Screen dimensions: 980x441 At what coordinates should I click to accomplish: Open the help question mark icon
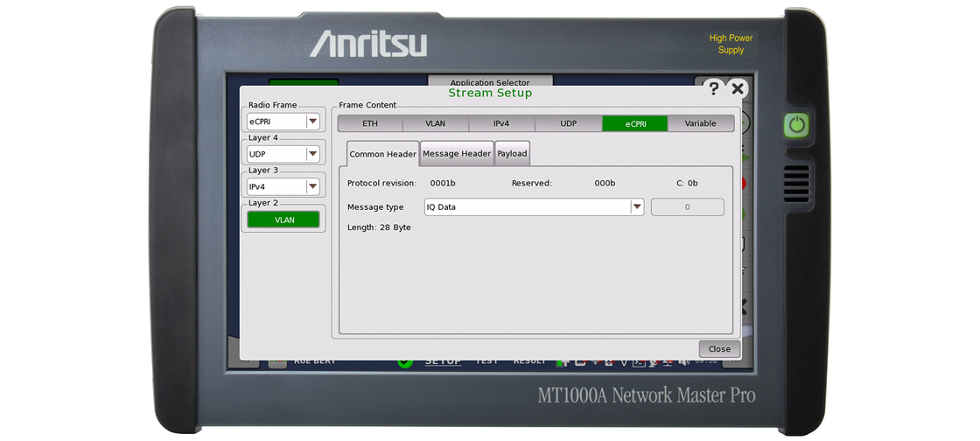[714, 88]
